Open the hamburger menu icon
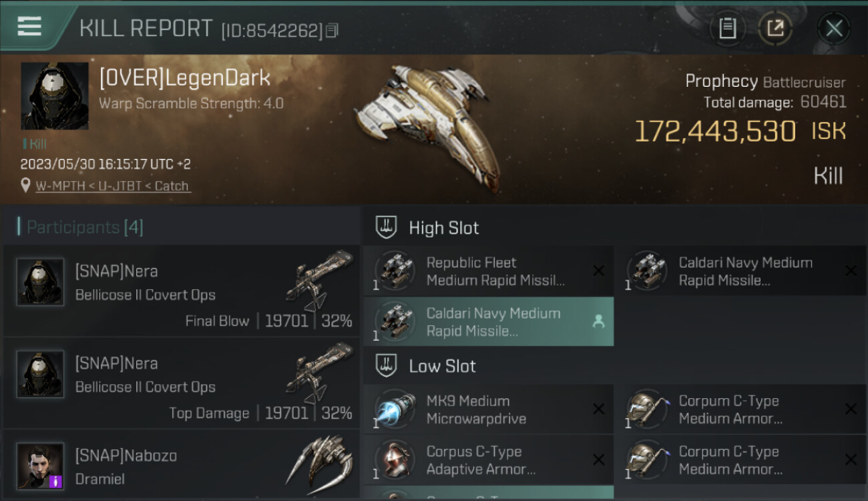868x501 pixels. [x=29, y=27]
